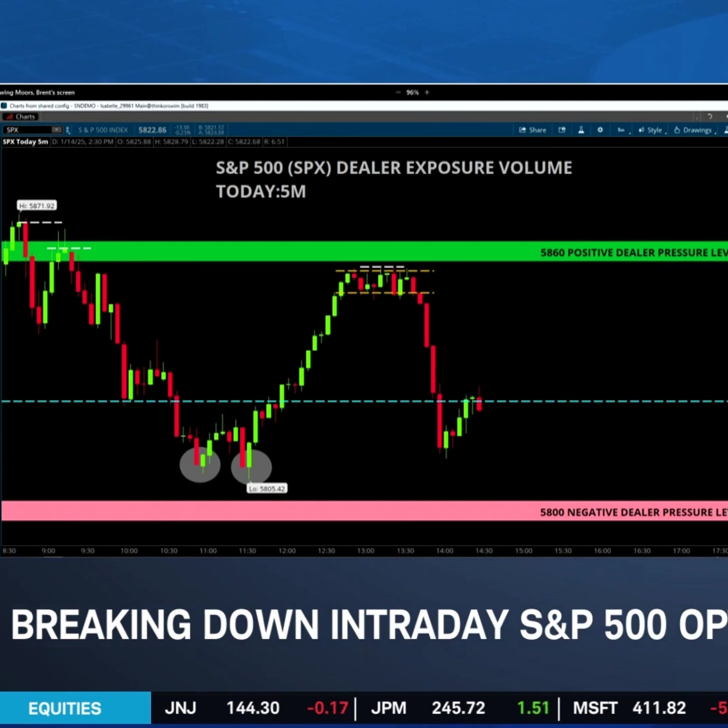Viewport: 728px width, 728px height.
Task: Click the thinkorswim window title icon
Action: click(4, 106)
